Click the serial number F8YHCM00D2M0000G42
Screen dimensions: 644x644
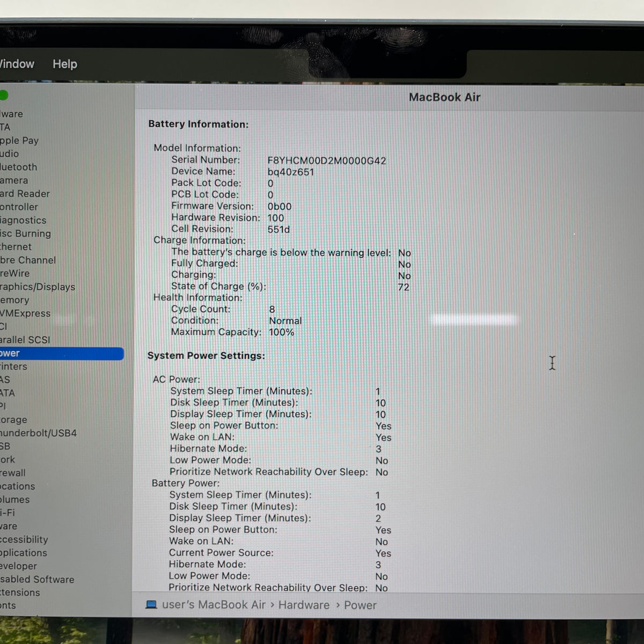click(327, 160)
